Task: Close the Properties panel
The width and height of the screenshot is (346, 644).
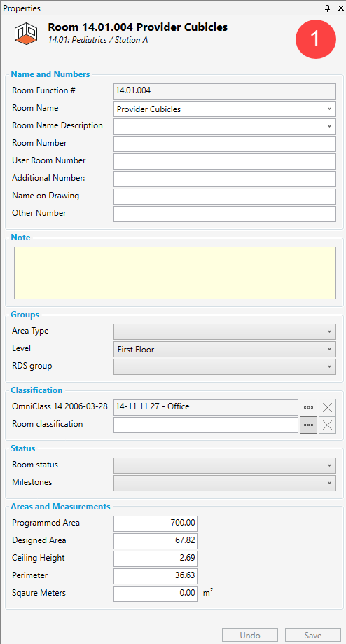Action: [340, 8]
